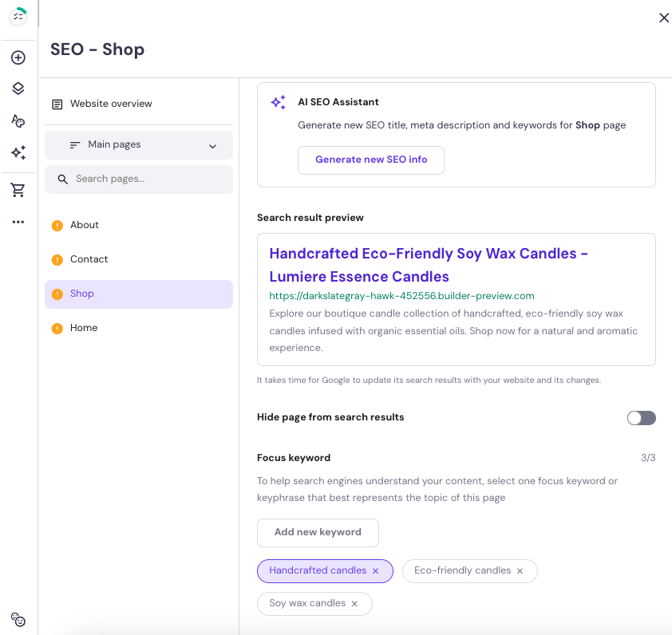The image size is (672, 635).
Task: Open the store shopping cart icon
Action: coord(18,189)
